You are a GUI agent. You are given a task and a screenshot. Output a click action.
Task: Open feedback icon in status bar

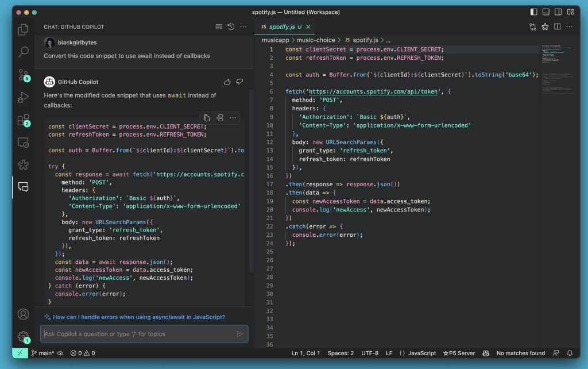click(556, 353)
